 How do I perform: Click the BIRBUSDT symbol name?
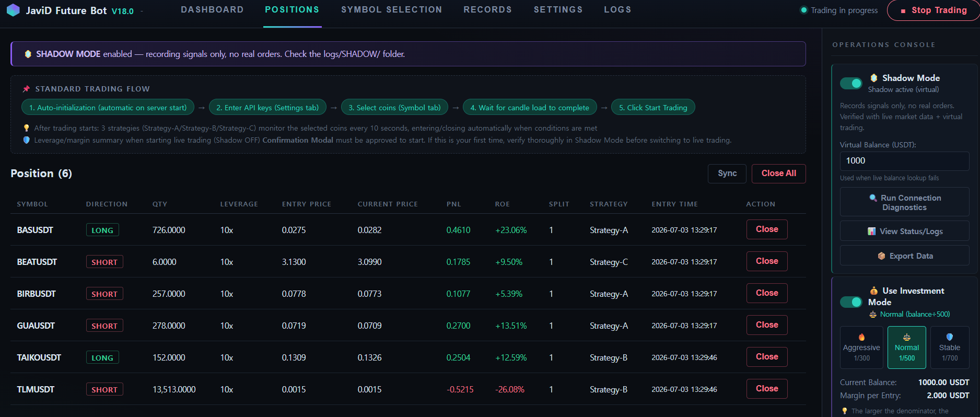(36, 294)
